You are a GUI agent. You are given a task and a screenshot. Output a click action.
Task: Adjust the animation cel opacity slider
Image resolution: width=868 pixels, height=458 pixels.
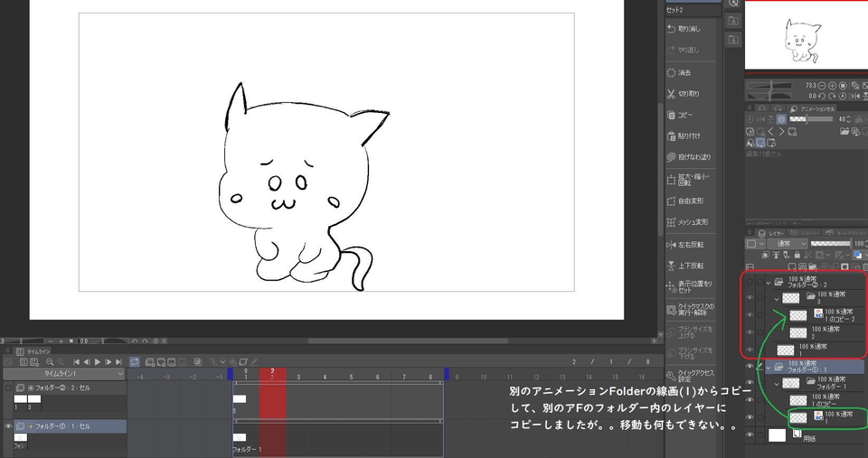click(811, 119)
